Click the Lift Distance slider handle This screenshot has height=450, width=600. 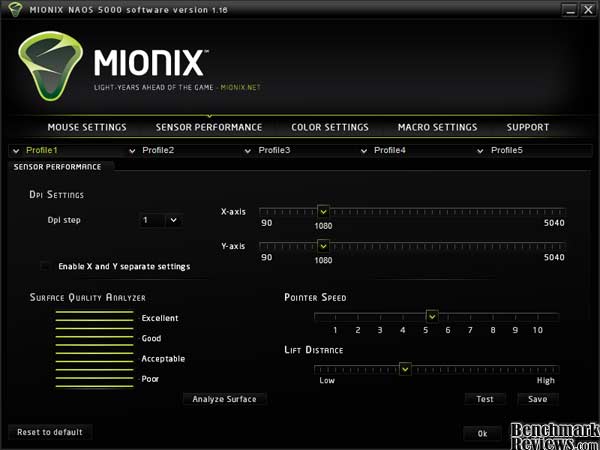405,369
